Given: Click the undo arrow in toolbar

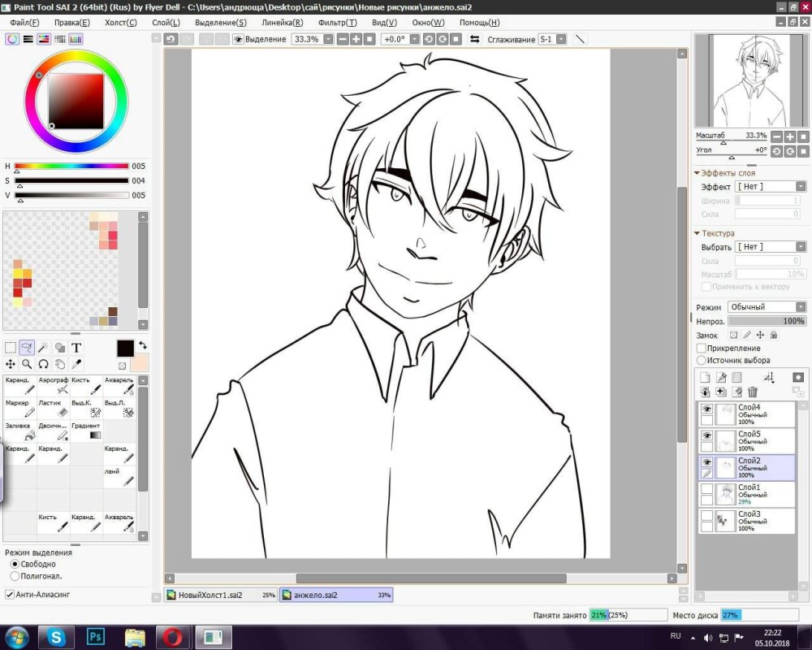Looking at the screenshot, I should point(171,39).
